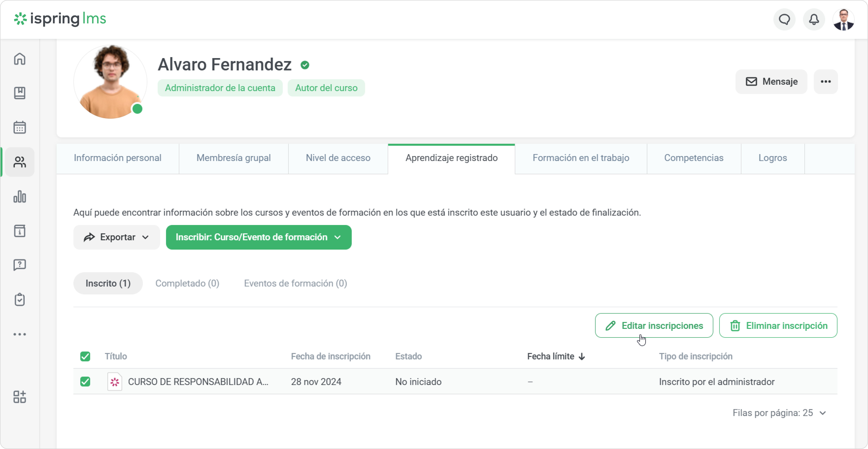Click the Eliminar inscripción button

(x=778, y=326)
